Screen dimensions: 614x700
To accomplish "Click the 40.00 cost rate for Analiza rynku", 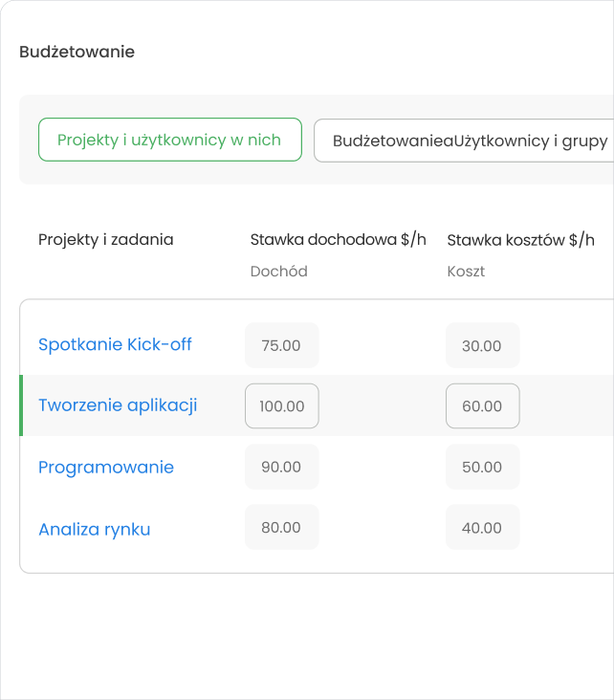I will 482,527.
